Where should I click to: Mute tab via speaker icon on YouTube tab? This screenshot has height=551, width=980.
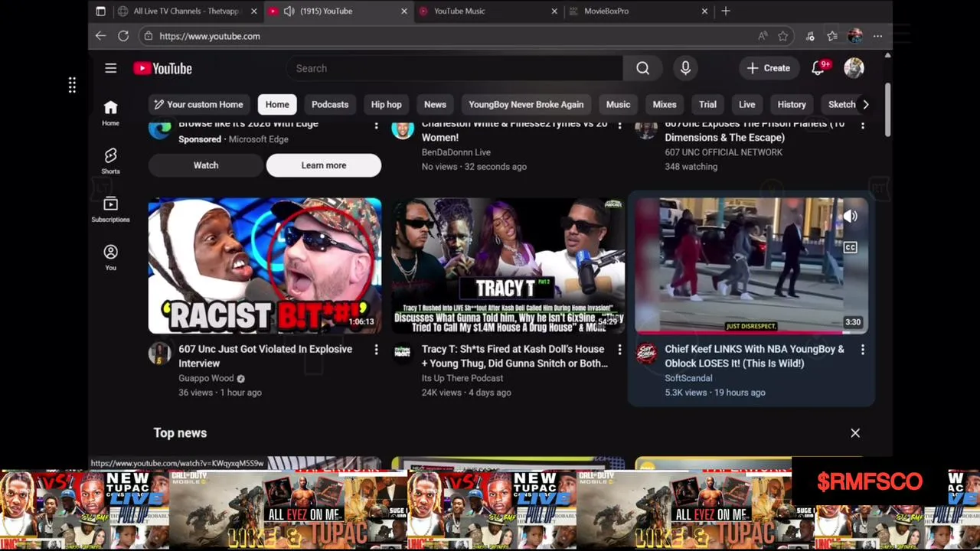click(x=289, y=11)
